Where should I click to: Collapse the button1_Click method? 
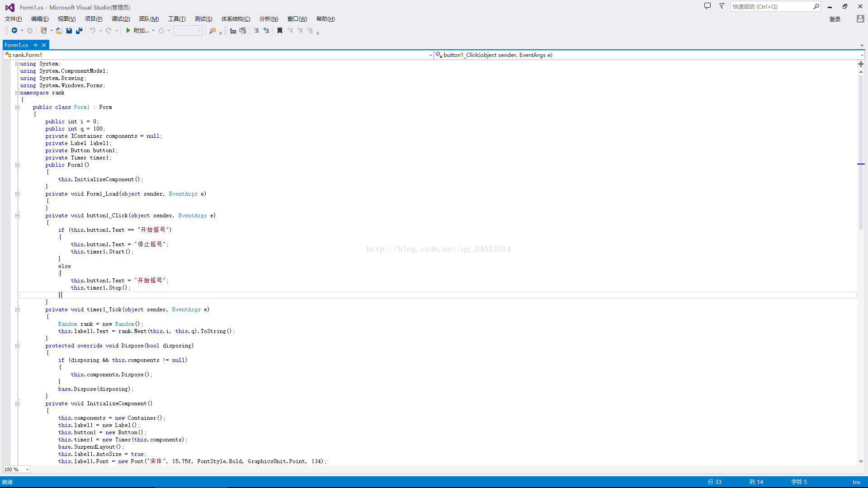17,216
